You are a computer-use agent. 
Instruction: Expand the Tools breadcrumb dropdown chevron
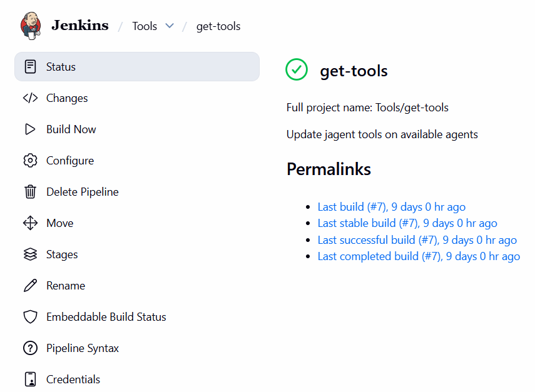click(169, 26)
